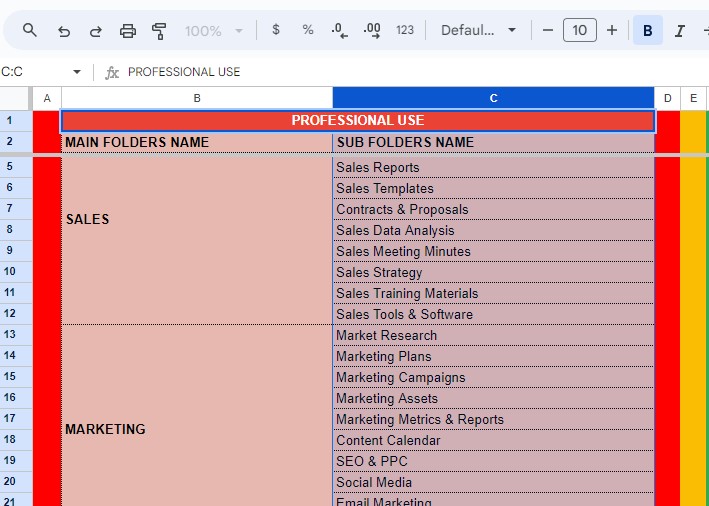This screenshot has width=709, height=506.
Task: Click the Marketing Campaigns cell
Action: [x=493, y=377]
